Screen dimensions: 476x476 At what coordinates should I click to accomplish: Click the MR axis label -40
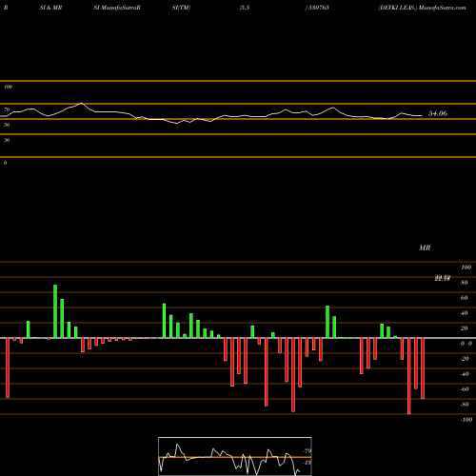click(x=465, y=374)
